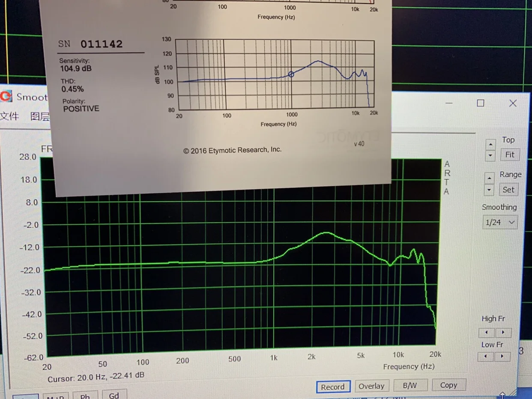532x399 pixels.
Task: Click the 1k frequency axis label
Action: [274, 358]
